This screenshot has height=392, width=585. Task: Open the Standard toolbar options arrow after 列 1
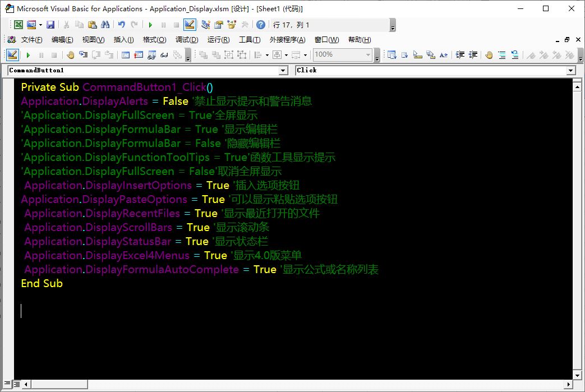point(393,25)
